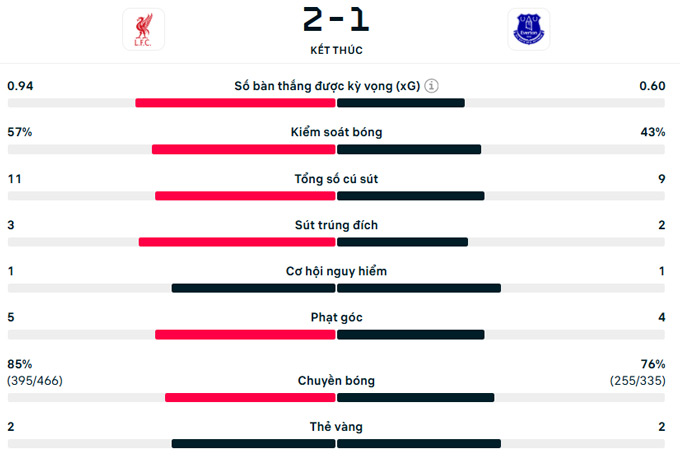The height and width of the screenshot is (456, 680).
Task: Click Liverpool's 85% passing accuracy value
Action: (19, 364)
